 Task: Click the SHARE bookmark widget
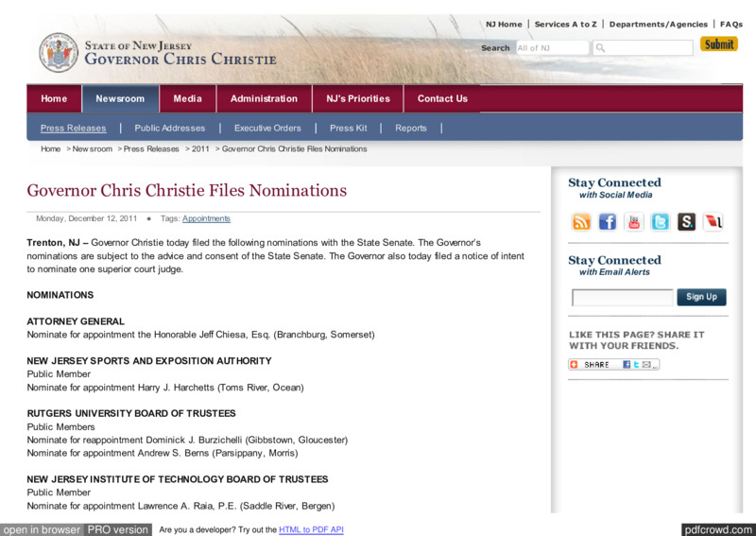coord(613,365)
